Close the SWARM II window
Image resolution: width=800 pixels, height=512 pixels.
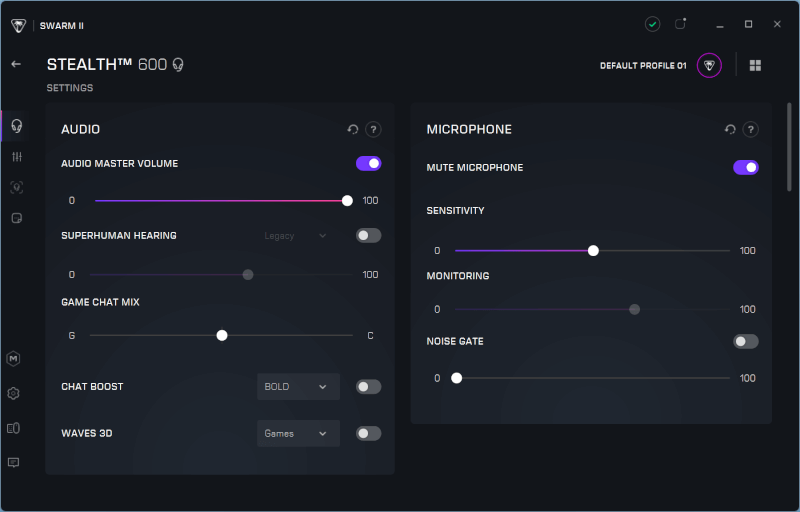777,24
